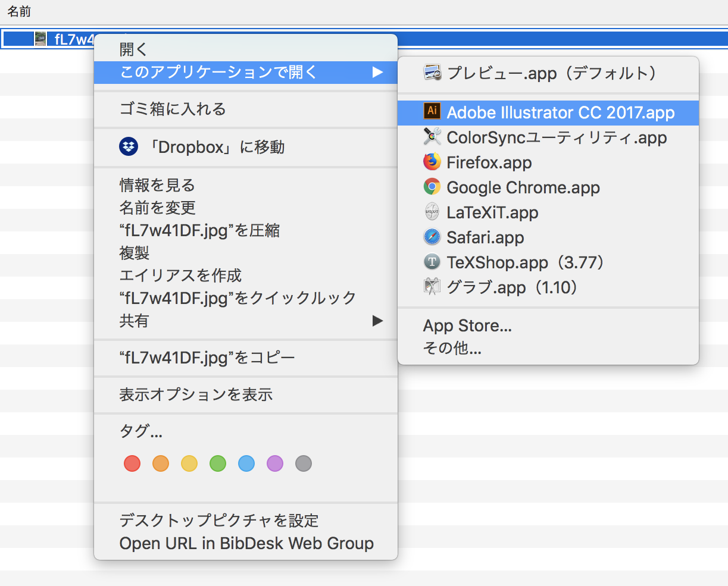The image size is (728, 586).
Task: Click the TeXShop app icon
Action: tap(432, 262)
